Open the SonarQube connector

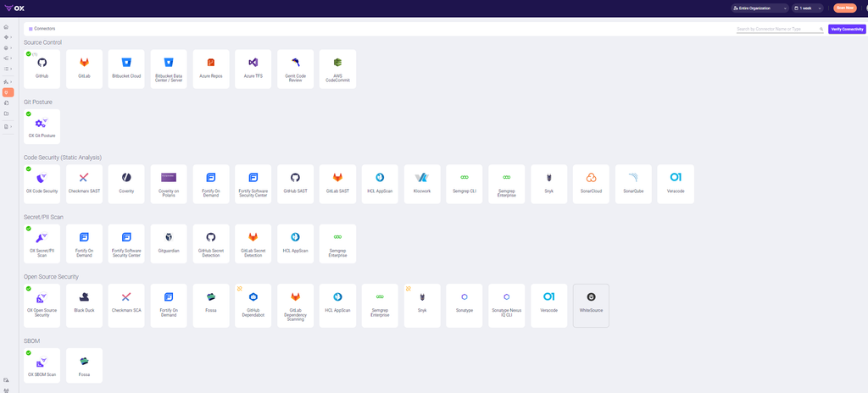coord(633,184)
